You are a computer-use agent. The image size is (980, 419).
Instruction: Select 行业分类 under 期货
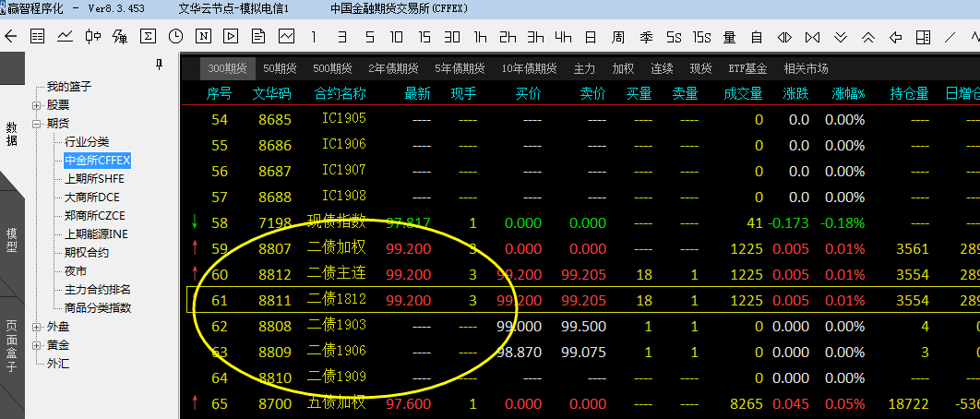pos(87,142)
